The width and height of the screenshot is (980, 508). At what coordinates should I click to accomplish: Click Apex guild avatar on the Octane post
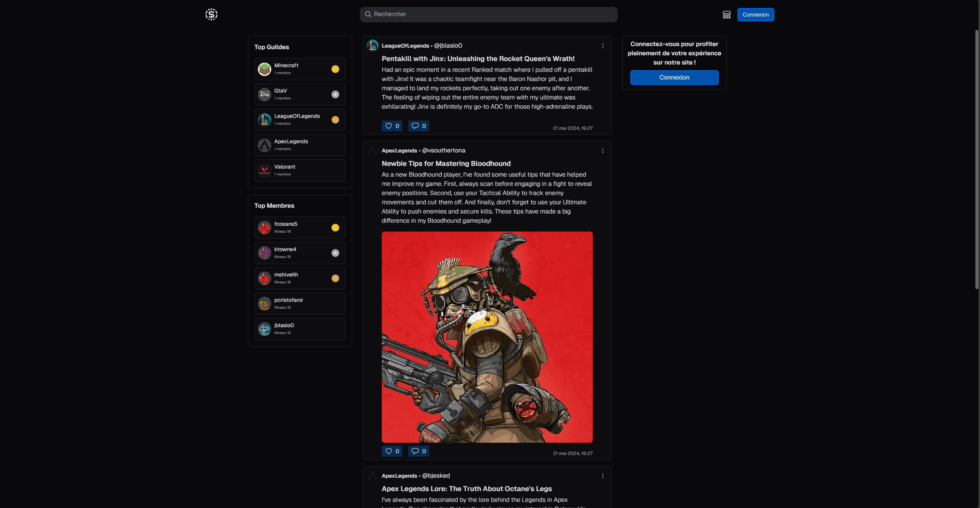pyautogui.click(x=373, y=476)
